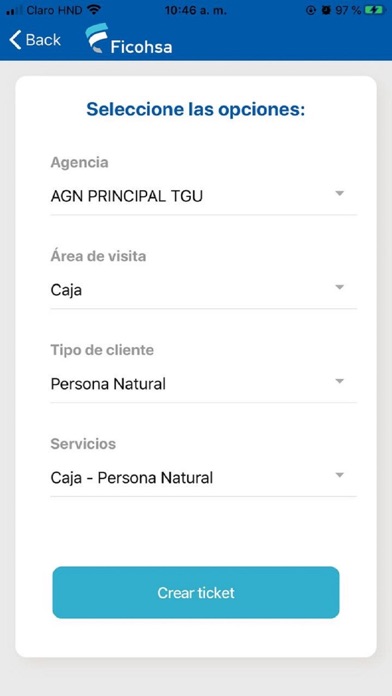Screen dimensions: 392x696
Task: Tap the alarm clock status icon
Action: [326, 10]
